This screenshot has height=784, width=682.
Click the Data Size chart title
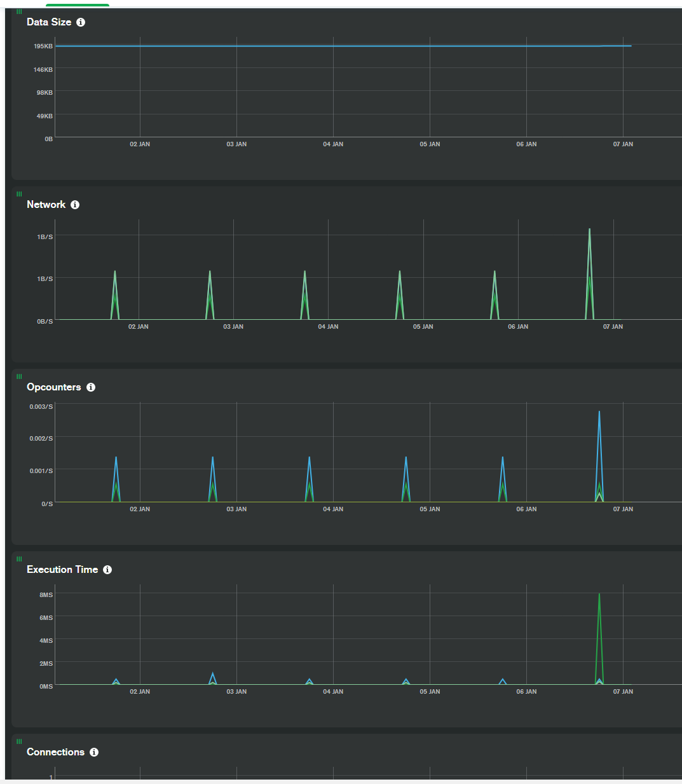(49, 22)
